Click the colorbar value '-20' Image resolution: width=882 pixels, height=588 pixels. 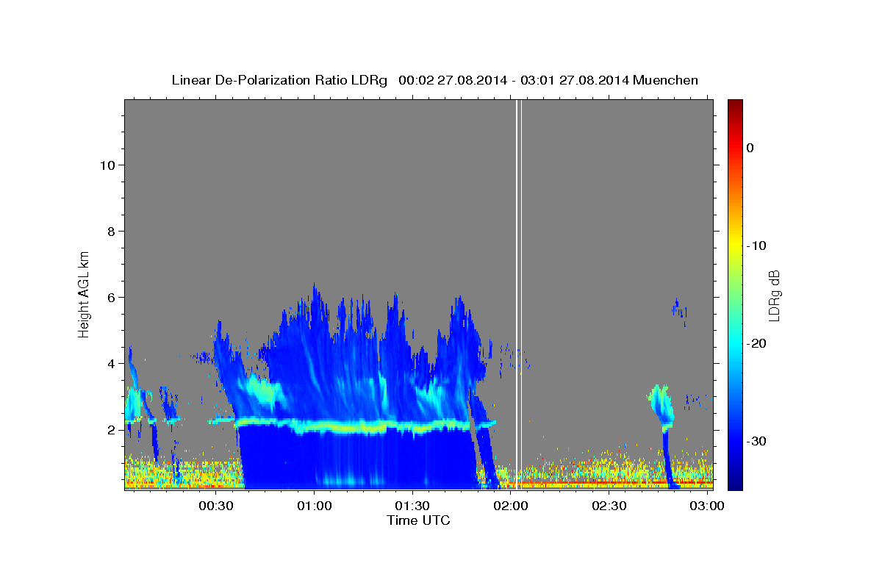[x=757, y=343]
